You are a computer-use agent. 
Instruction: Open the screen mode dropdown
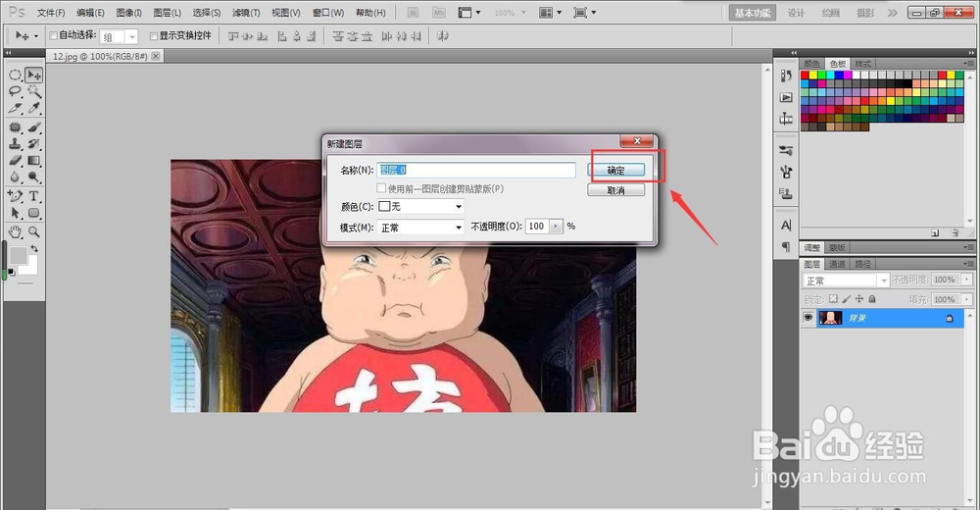click(x=585, y=13)
